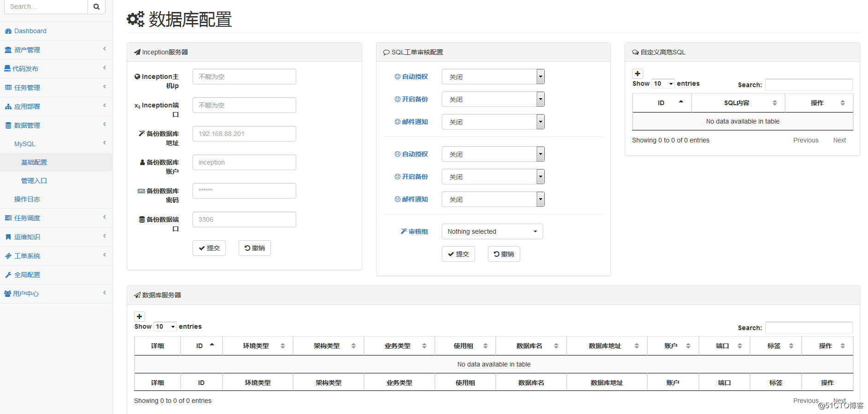
Task: Click Next in 自定义高危SQL pagination
Action: 839,140
